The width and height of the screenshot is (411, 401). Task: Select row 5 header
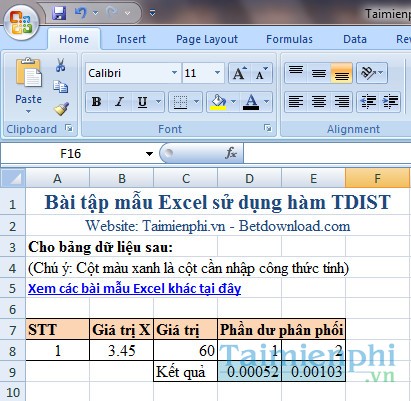(x=13, y=289)
